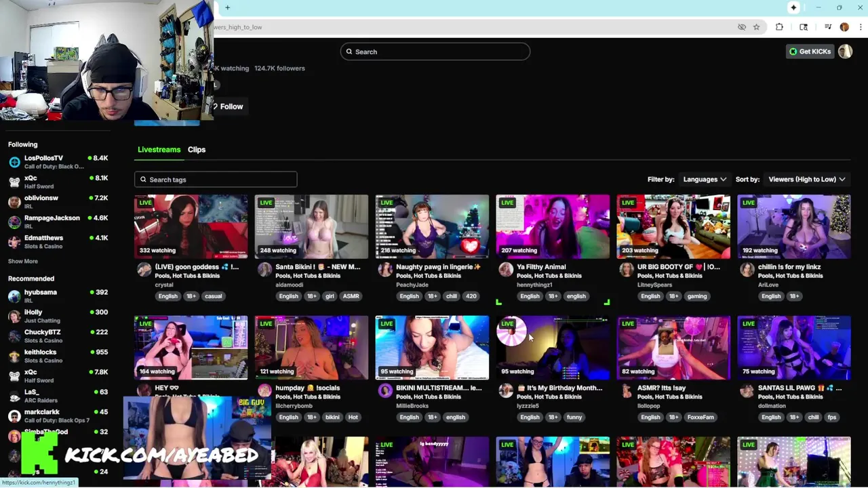Screen dimensions: 868x488
Task: Open RampageJackson channel in sidebar
Action: tap(58, 222)
